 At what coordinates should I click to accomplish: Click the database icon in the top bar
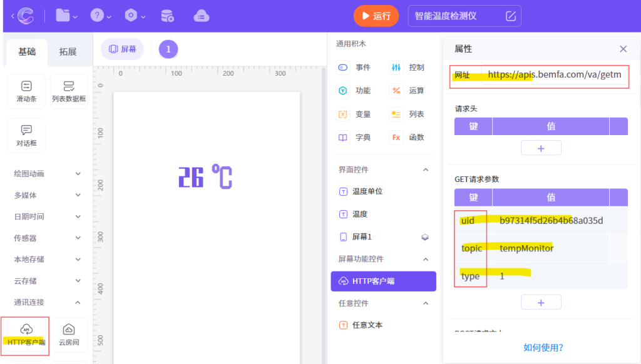[167, 16]
